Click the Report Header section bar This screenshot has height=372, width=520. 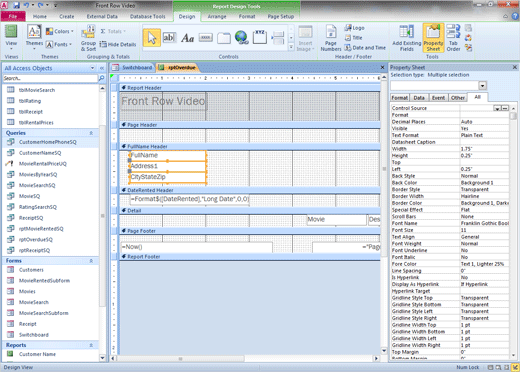click(x=250, y=88)
